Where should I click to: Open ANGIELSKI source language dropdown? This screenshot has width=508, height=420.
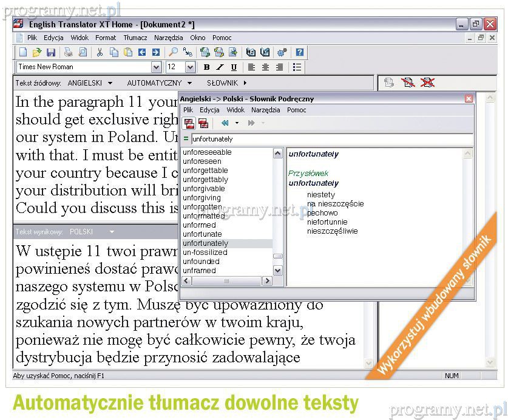click(90, 83)
